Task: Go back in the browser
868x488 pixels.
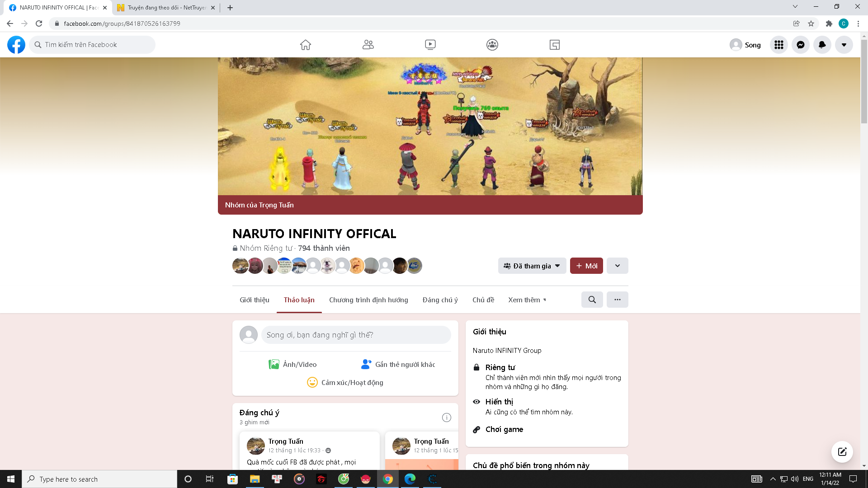Action: coord(10,23)
